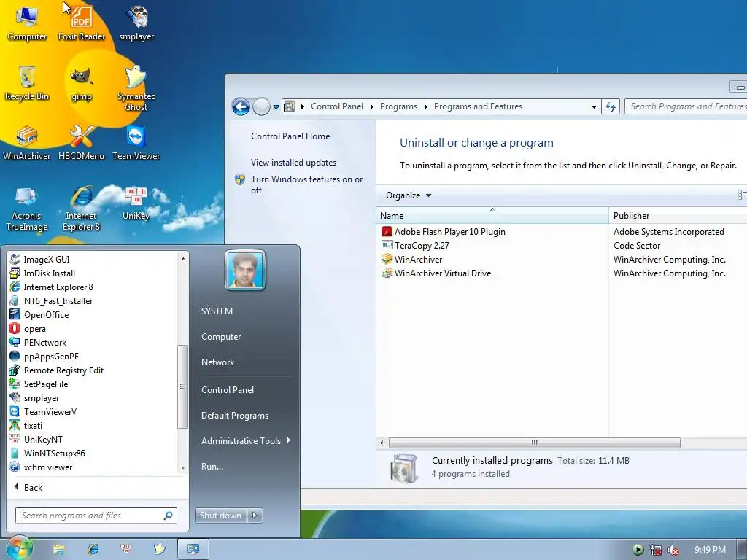Click the 9:49 PM taskbar clock
Screen dimensions: 747x560
pyautogui.click(x=710, y=550)
